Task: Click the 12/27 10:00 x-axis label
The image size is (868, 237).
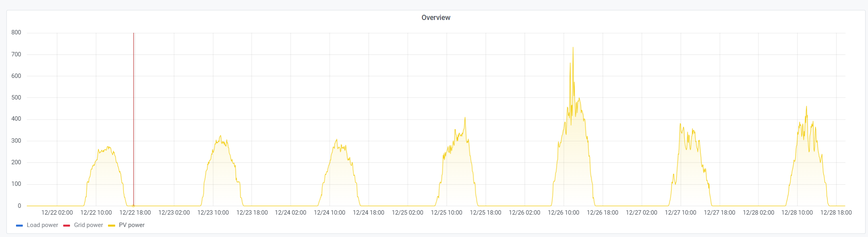Action: 680,213
